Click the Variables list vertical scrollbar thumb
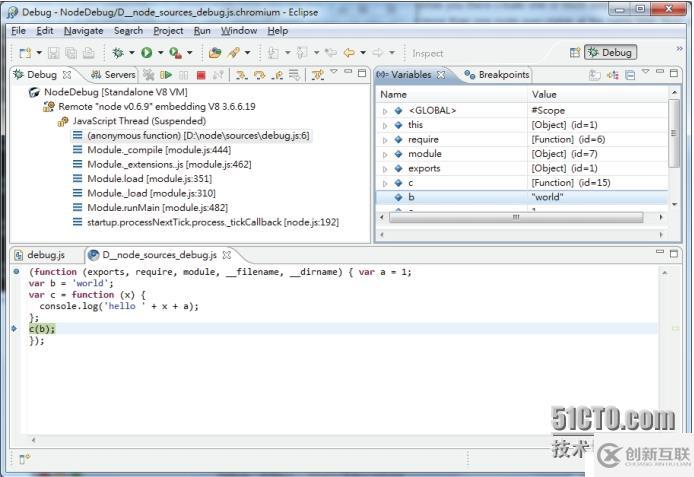 coord(673,133)
